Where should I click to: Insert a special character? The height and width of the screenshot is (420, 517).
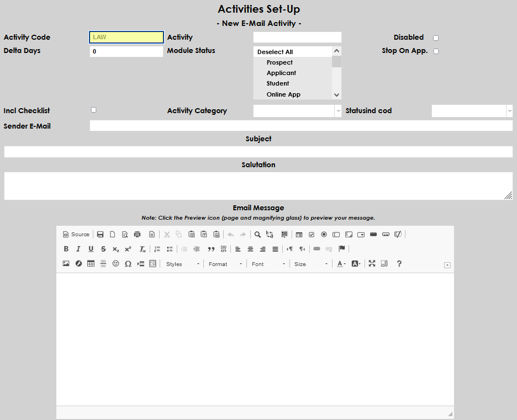click(x=128, y=263)
